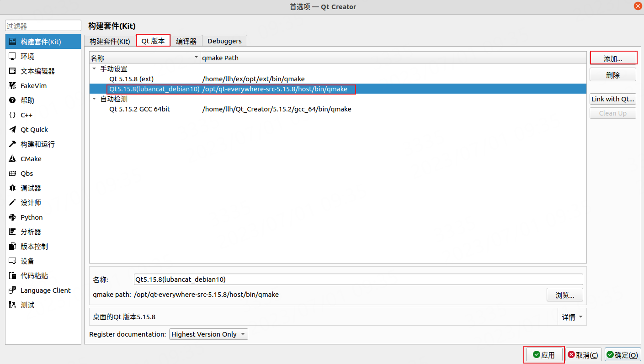Collapse the 自动检测 tree group
Image resolution: width=644 pixels, height=364 pixels.
(95, 99)
